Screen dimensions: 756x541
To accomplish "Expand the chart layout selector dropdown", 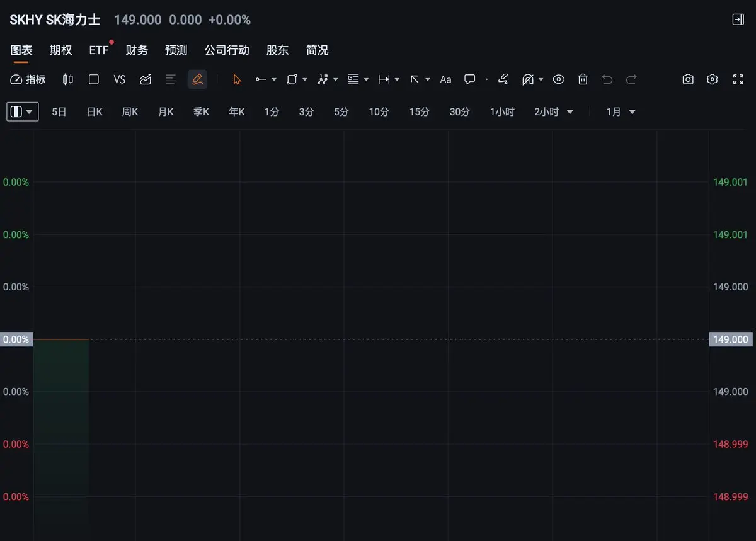I will coord(23,111).
